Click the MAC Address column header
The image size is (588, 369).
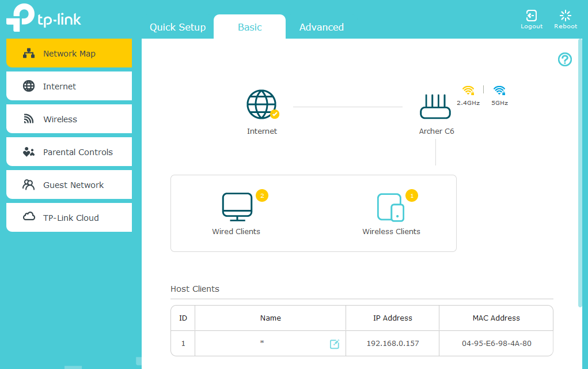[496, 318]
